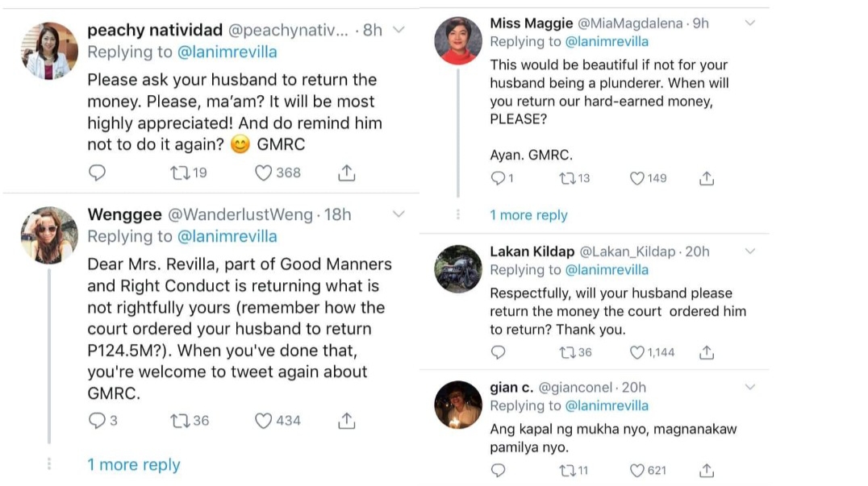Share Wenggee's tweet
868x486 pixels.
[347, 420]
